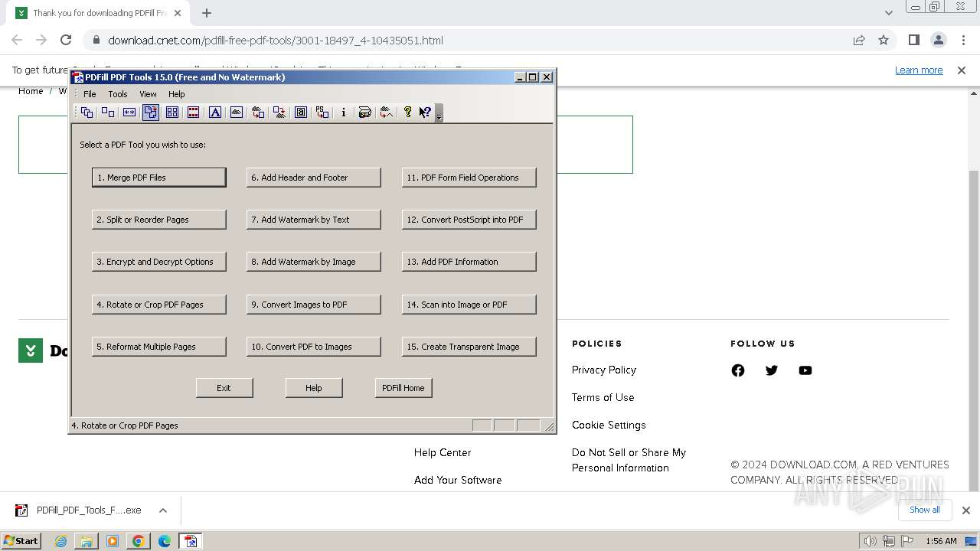Open the Chrome profile avatar icon

(x=938, y=40)
